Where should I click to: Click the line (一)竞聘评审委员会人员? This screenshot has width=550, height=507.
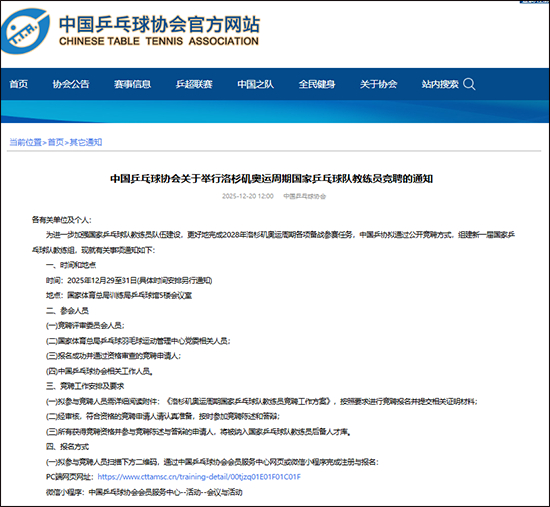[85, 326]
